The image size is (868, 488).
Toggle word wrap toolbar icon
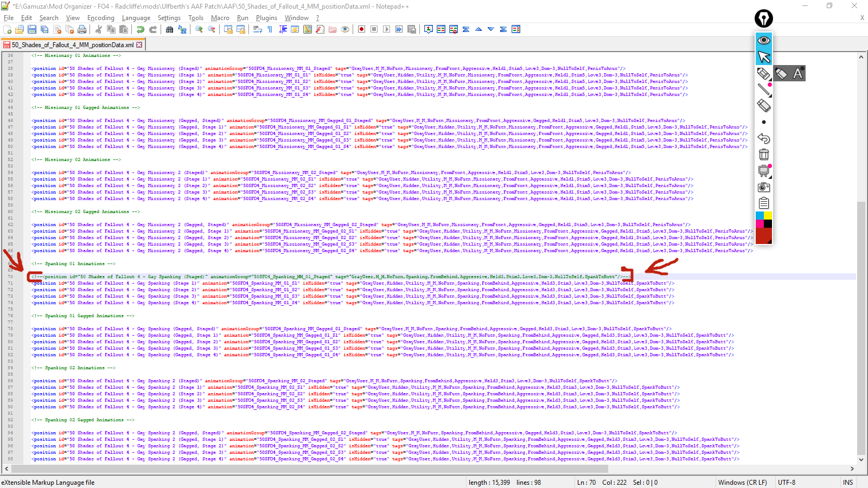point(258,29)
